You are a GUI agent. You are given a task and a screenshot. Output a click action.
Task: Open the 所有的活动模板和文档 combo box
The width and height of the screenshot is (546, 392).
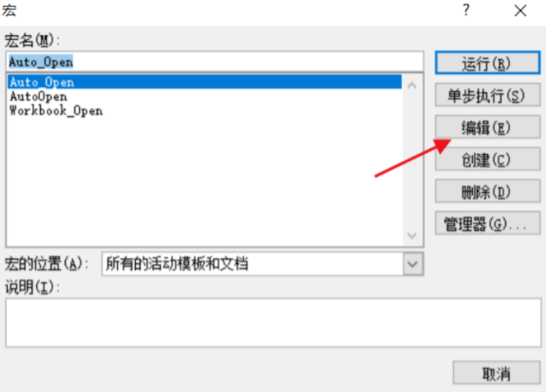262,264
